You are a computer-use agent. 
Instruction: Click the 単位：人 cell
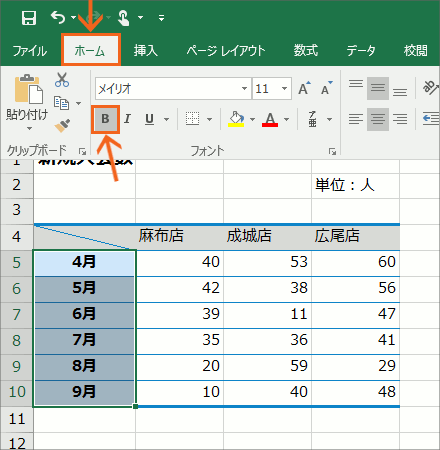[x=355, y=185]
